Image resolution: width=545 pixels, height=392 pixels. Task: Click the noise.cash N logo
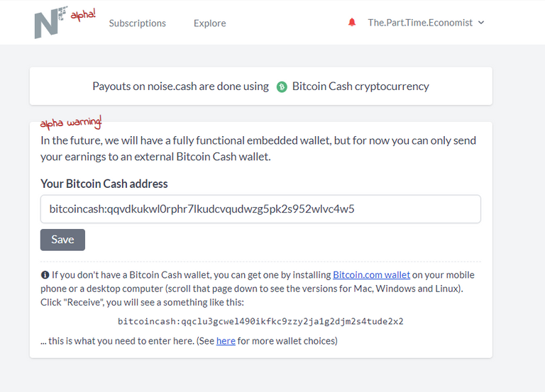pos(51,23)
